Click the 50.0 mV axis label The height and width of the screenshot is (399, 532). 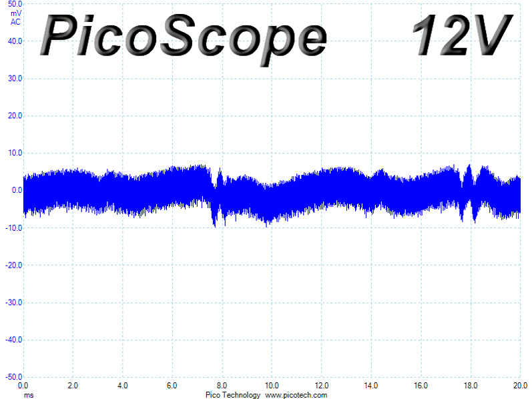[x=15, y=4]
